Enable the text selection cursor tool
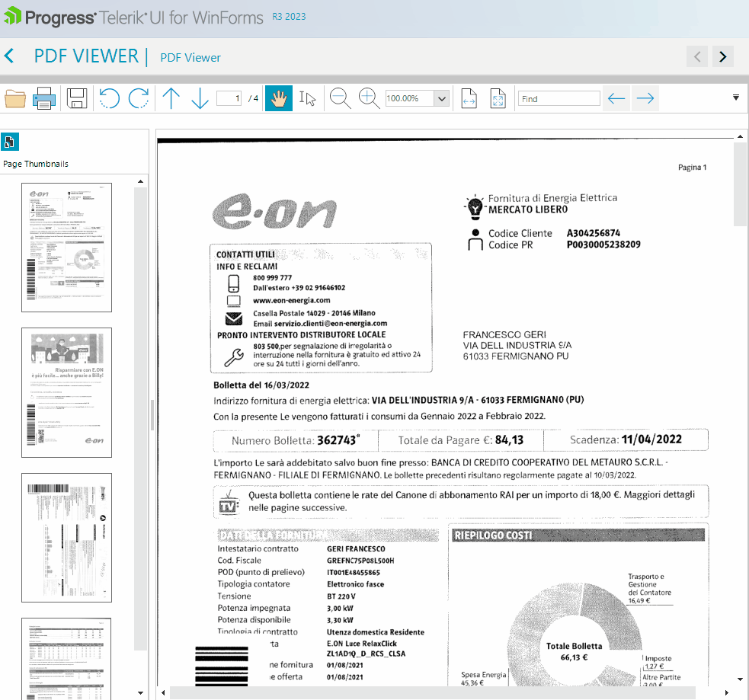Screen dimensions: 749x700 pyautogui.click(x=307, y=98)
